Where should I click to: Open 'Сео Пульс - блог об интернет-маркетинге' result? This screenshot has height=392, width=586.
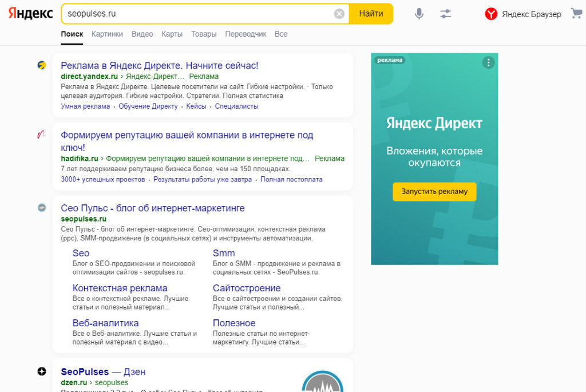click(x=153, y=208)
